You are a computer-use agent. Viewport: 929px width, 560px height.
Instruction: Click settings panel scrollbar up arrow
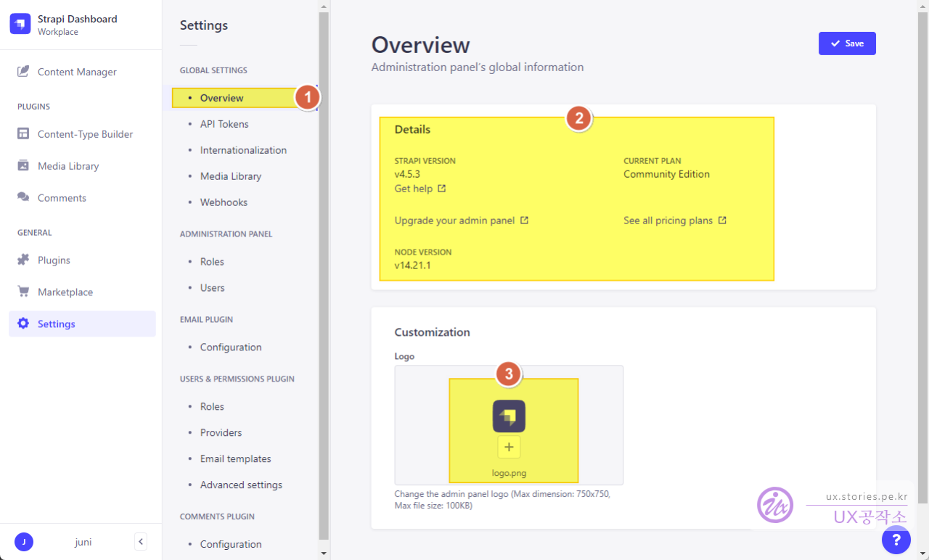point(324,6)
